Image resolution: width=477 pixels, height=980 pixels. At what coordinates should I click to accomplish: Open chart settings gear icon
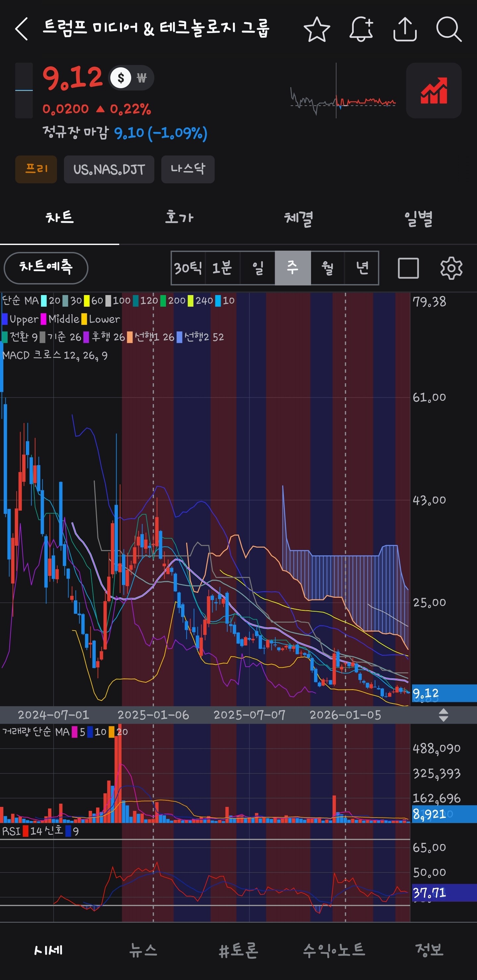tap(451, 268)
